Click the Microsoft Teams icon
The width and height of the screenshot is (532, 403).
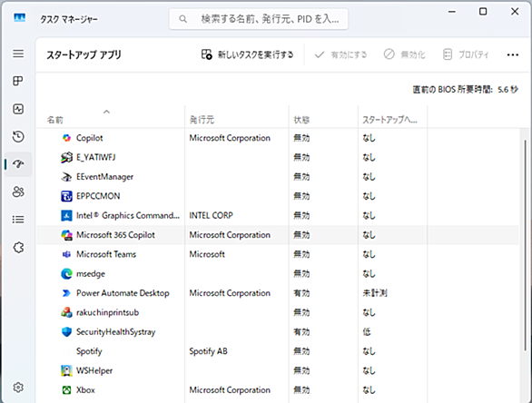click(x=66, y=254)
